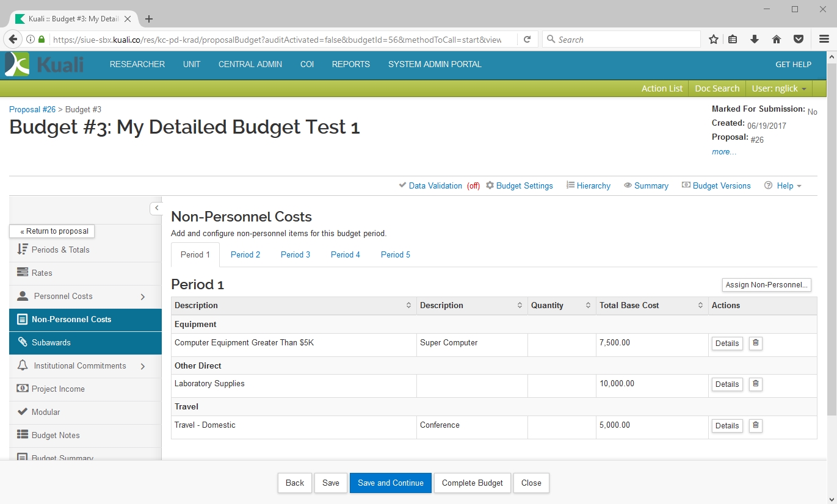Collapse the left sidebar navigation panel
Screen dimensions: 837x504
156,208
